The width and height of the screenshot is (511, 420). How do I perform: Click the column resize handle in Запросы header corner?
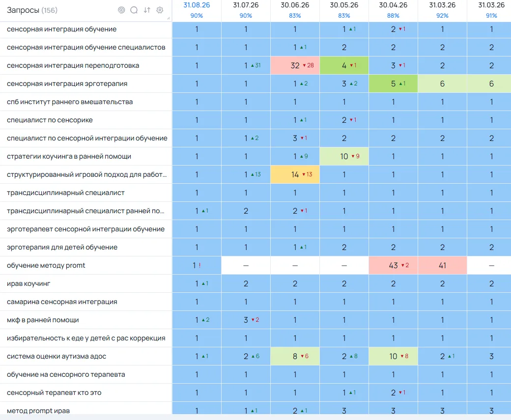169,18
